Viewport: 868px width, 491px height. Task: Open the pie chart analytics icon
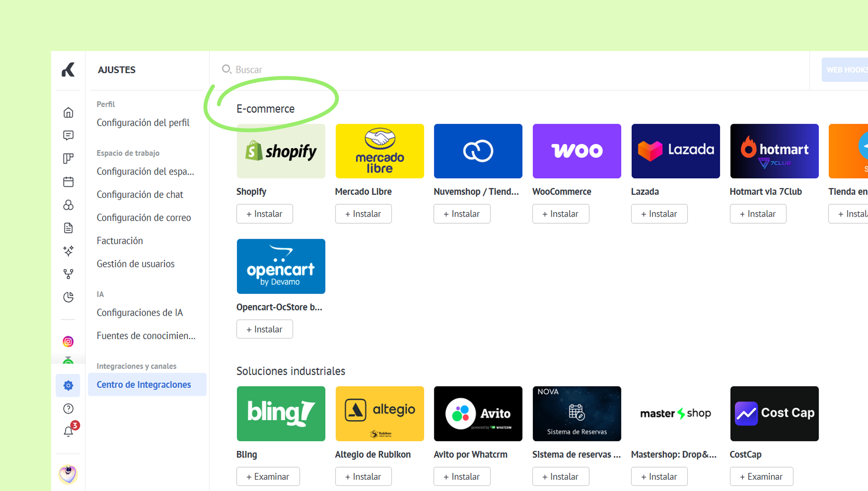tap(68, 297)
